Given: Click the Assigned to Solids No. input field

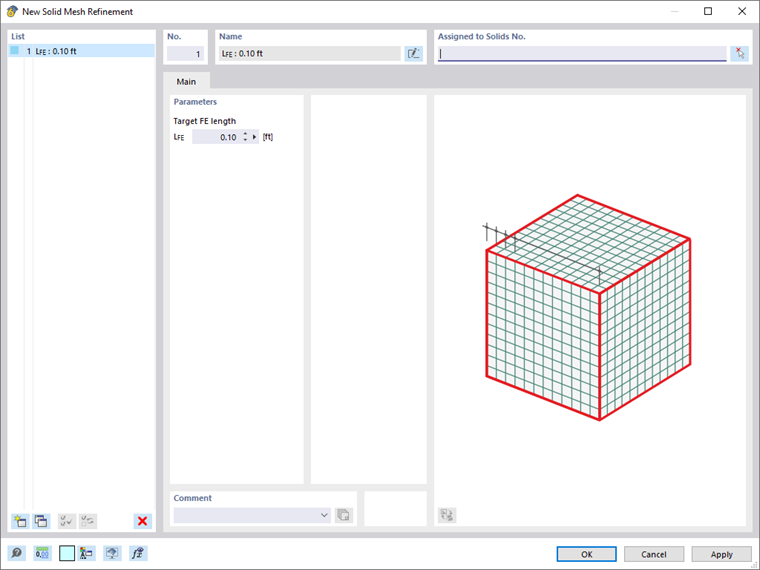Looking at the screenshot, I should (x=582, y=53).
